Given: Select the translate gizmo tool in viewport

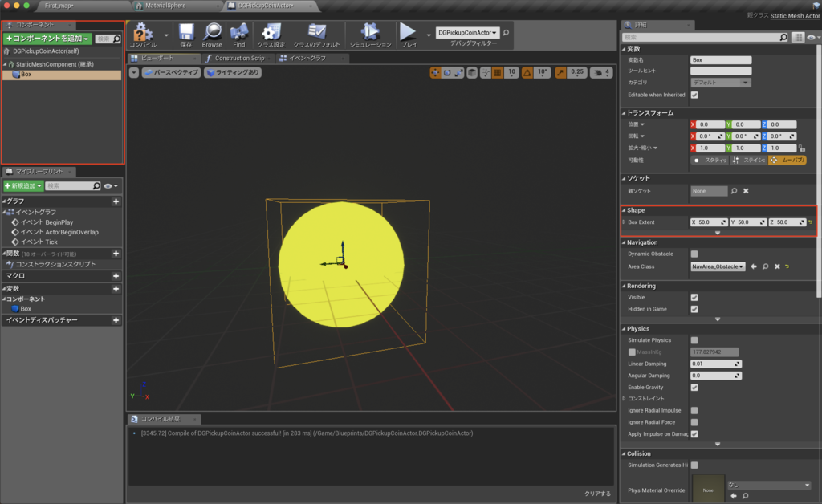Looking at the screenshot, I should [435, 73].
